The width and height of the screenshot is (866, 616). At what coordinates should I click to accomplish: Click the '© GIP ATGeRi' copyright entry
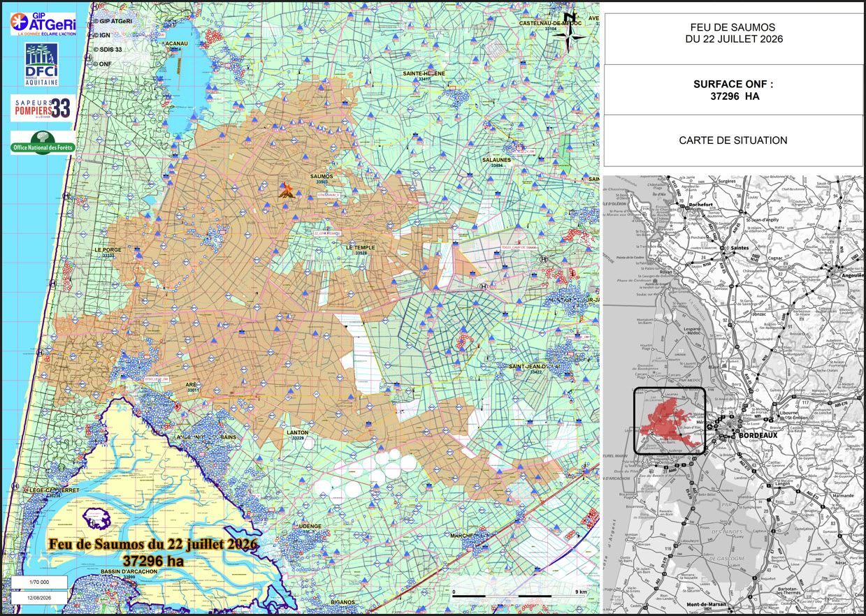point(112,22)
